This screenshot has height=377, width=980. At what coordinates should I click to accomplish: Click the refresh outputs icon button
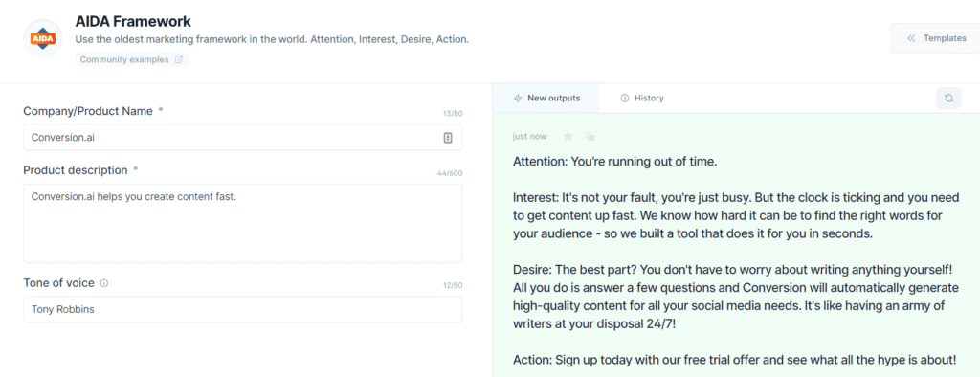pyautogui.click(x=948, y=99)
